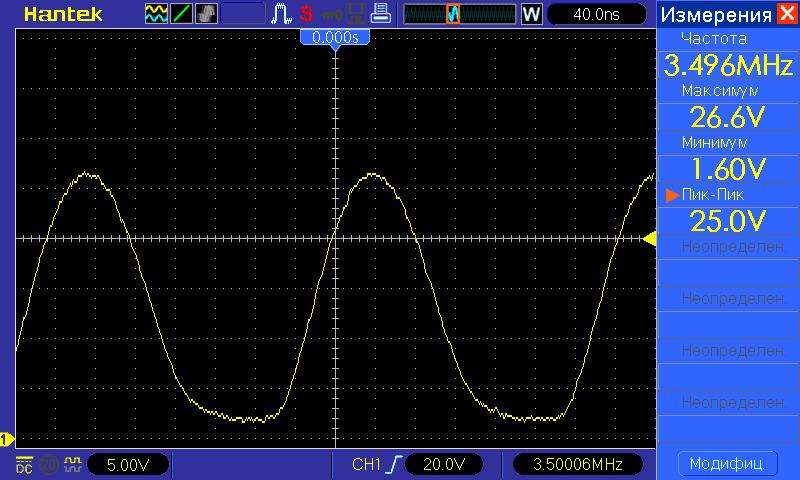Close the Измерения panel
The image size is (800, 480).
point(787,14)
